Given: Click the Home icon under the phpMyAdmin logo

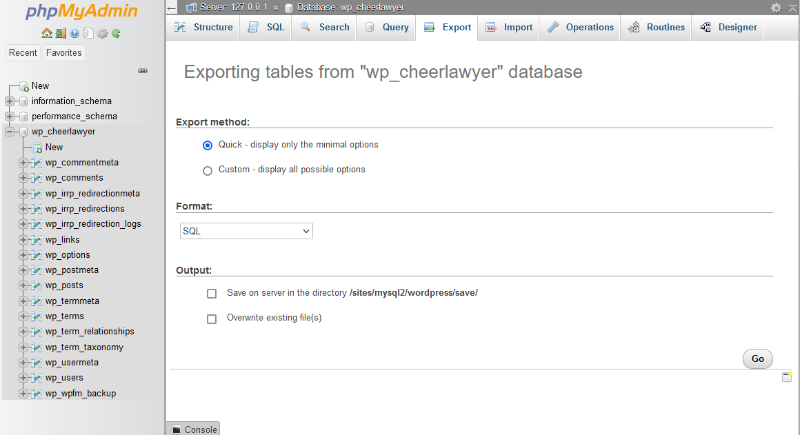Looking at the screenshot, I should click(x=46, y=33).
